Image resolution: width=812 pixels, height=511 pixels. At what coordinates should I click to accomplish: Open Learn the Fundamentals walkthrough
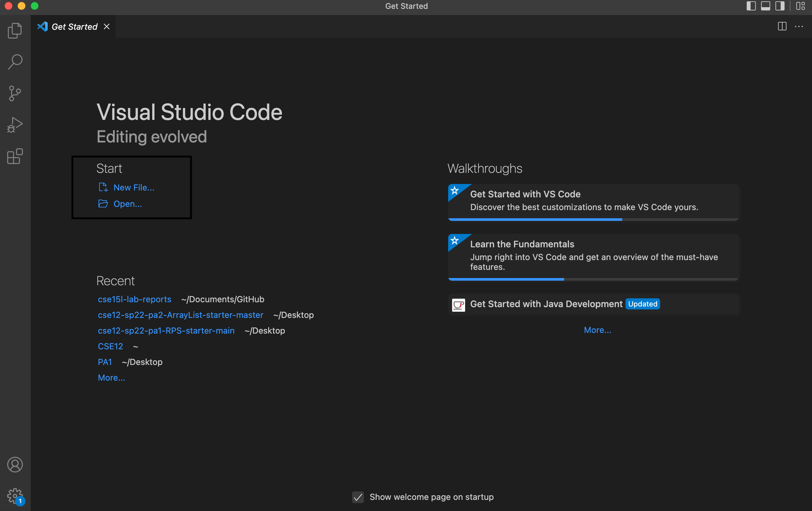point(593,257)
